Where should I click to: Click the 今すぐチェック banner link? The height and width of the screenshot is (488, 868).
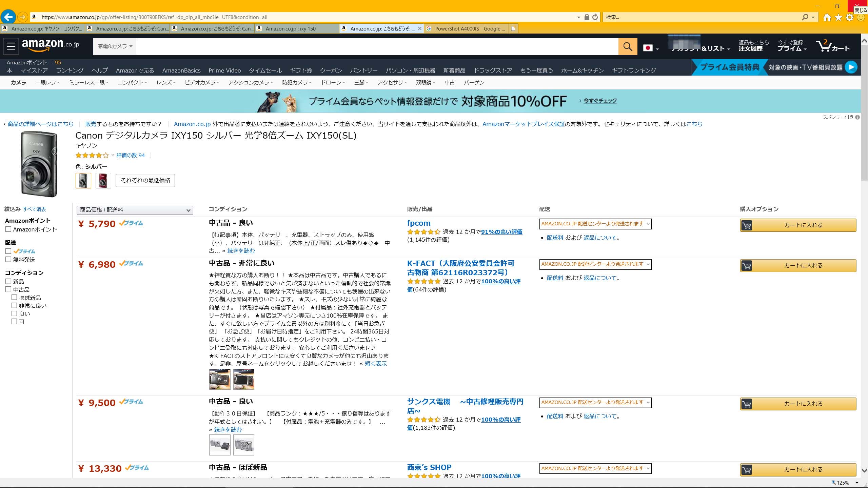point(599,101)
